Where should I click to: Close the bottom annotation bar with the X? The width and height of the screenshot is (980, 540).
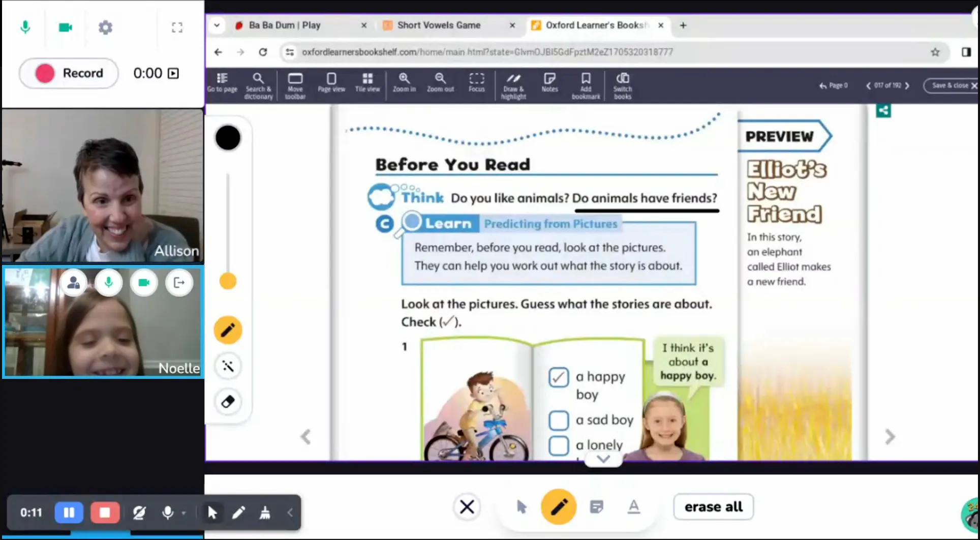(x=467, y=507)
